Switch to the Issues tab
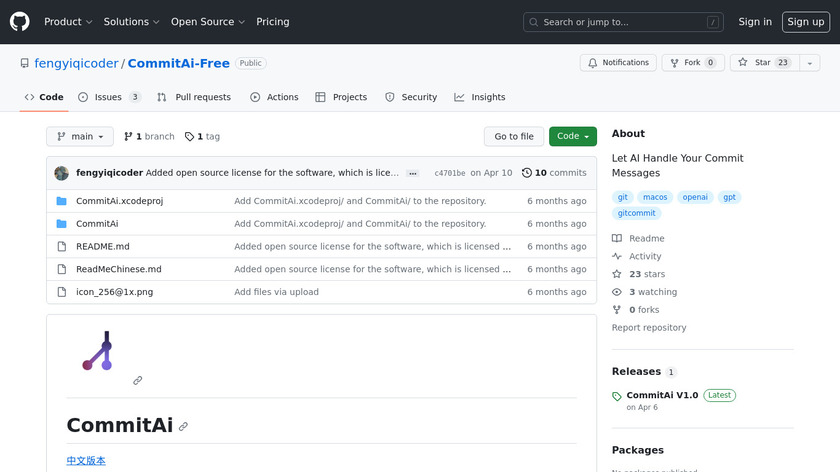 click(109, 97)
